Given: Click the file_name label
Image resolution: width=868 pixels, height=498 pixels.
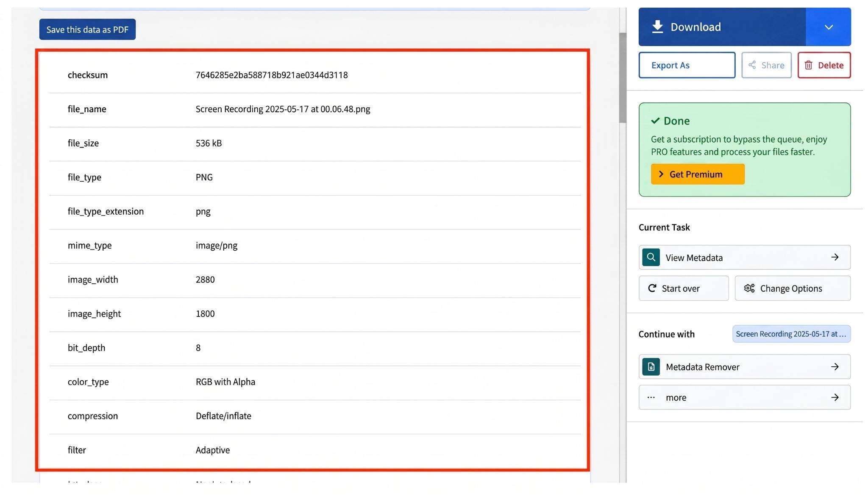Looking at the screenshot, I should point(87,109).
